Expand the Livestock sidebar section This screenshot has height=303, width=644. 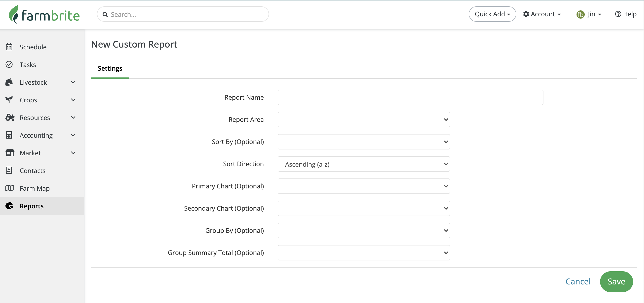73,82
